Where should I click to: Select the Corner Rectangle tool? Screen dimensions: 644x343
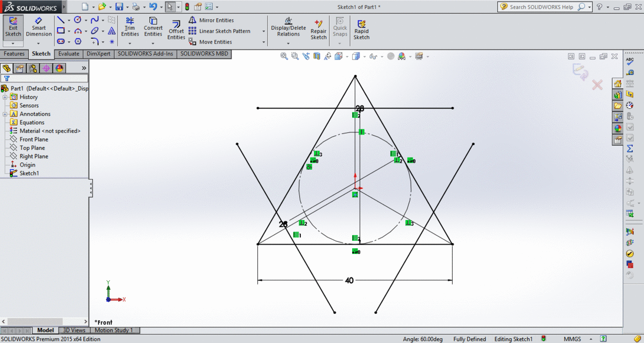[x=61, y=31]
